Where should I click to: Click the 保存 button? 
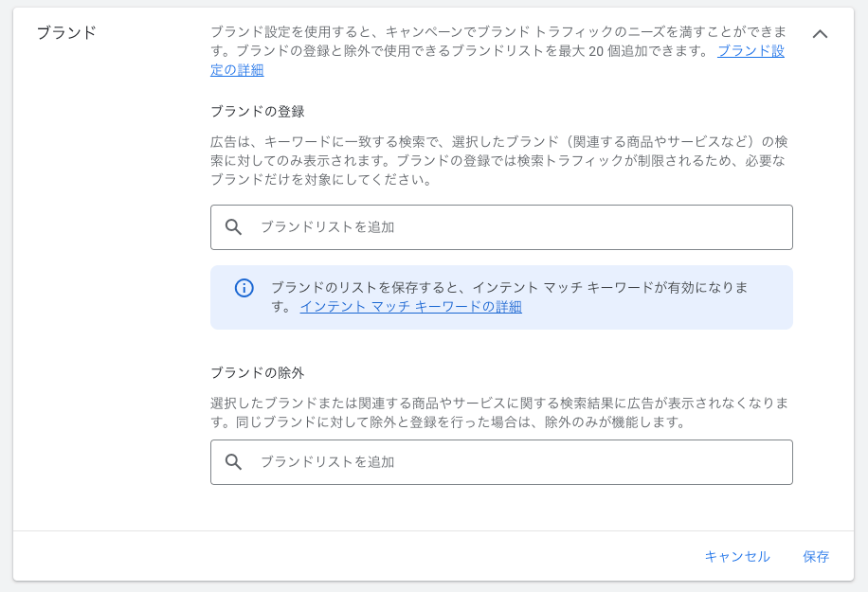tap(816, 557)
